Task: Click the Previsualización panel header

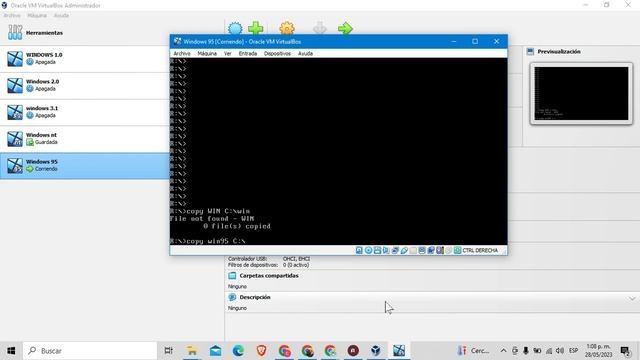Action: (559, 51)
